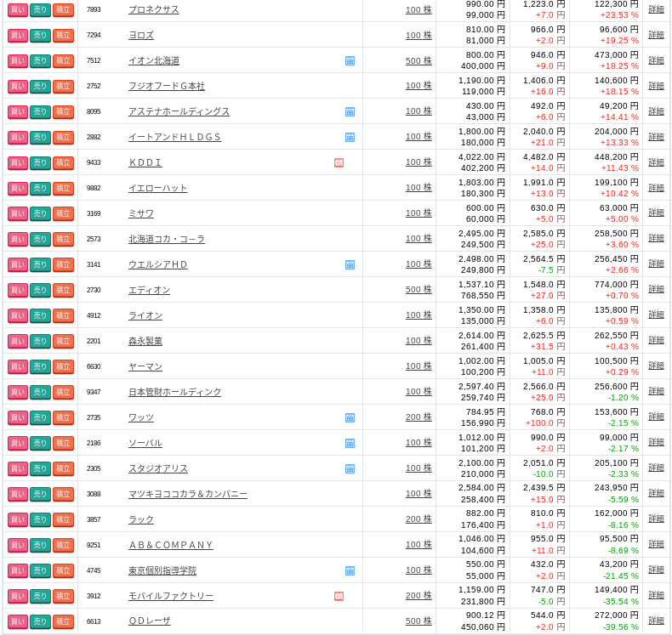Open the calendar icon for スタジオアリス

click(x=350, y=469)
